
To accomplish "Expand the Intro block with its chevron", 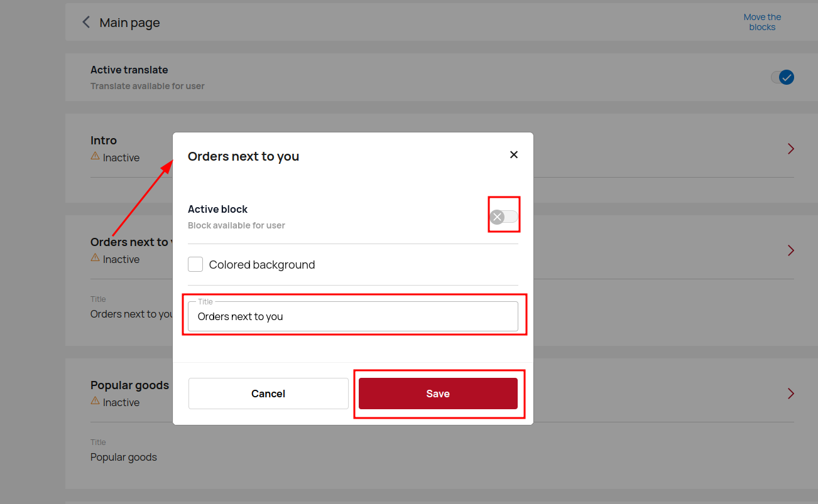I will (790, 149).
